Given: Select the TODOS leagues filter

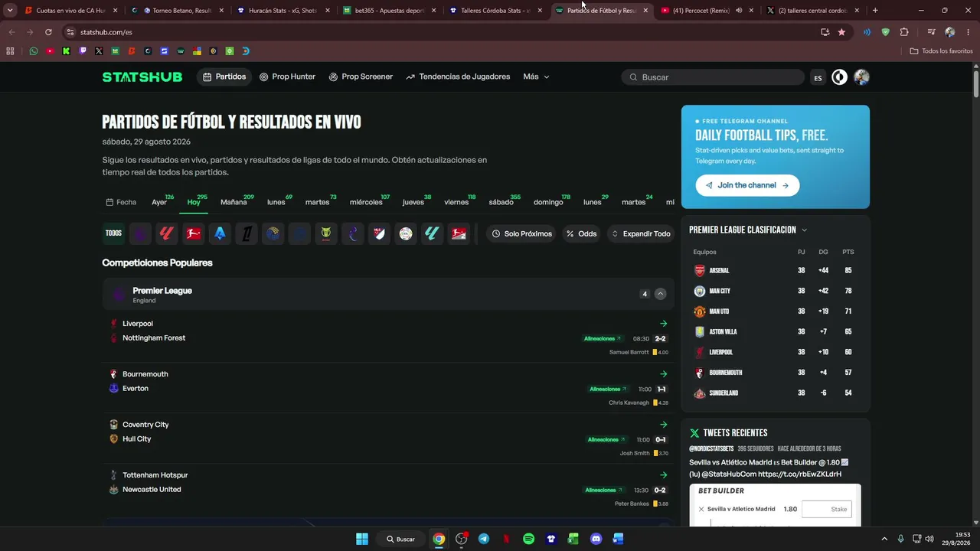Looking at the screenshot, I should (113, 233).
